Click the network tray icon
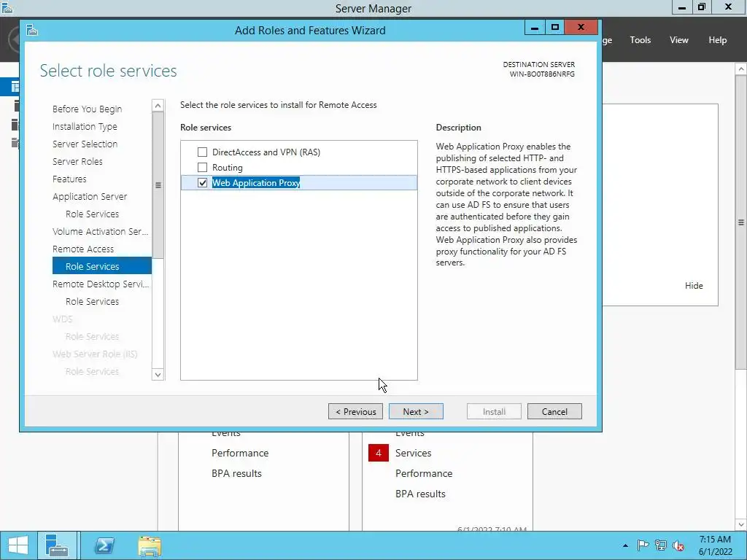 point(661,545)
